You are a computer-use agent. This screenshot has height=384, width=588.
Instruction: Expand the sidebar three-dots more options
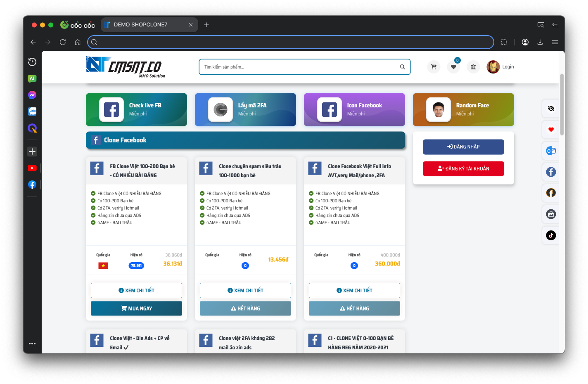click(x=32, y=344)
